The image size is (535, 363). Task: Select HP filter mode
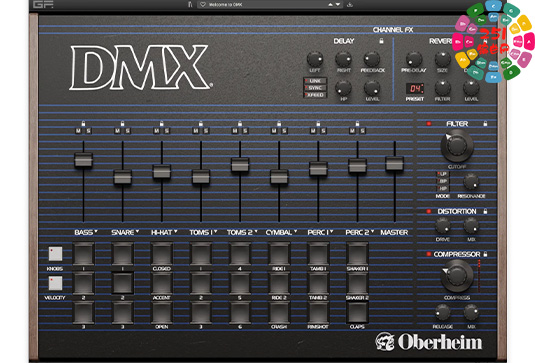443,188
